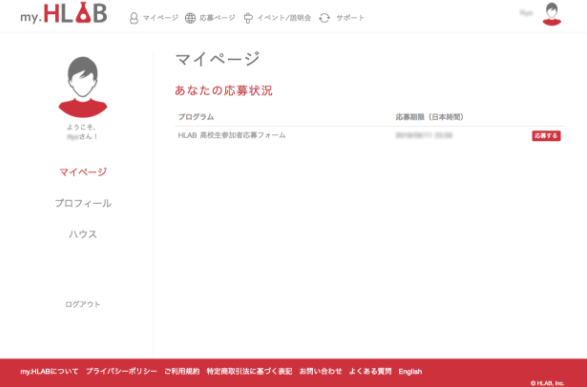587x387 pixels.
Task: Open プライバシーポリシー footer link
Action: point(122,371)
